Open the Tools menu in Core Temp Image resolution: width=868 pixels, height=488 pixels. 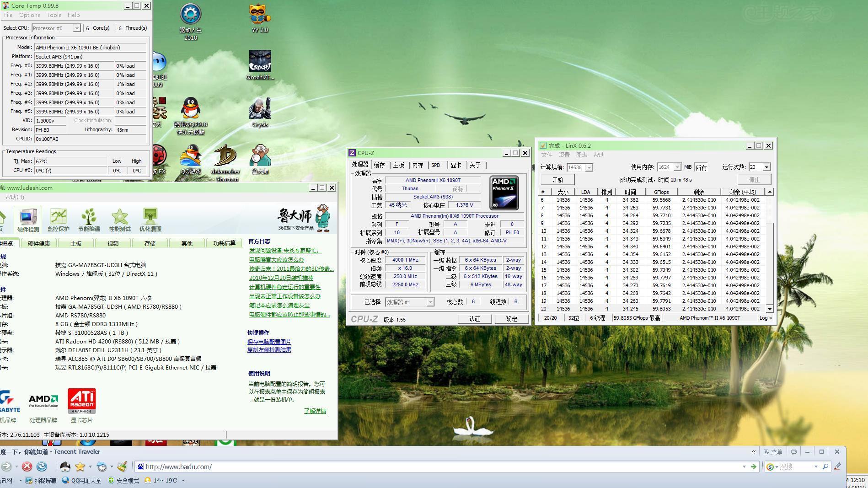(x=54, y=15)
